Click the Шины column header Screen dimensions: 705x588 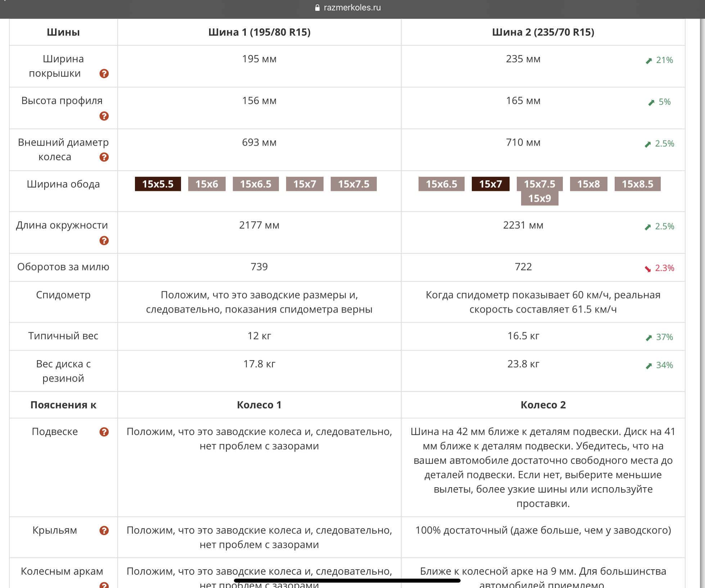point(63,32)
